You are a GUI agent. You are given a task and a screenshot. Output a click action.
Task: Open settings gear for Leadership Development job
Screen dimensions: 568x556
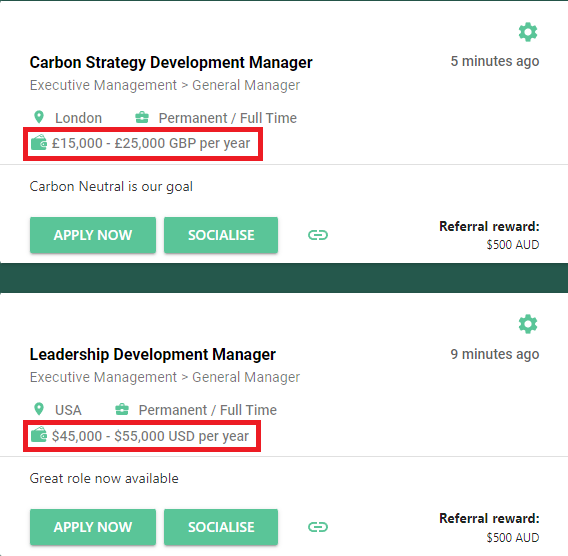[x=528, y=324]
